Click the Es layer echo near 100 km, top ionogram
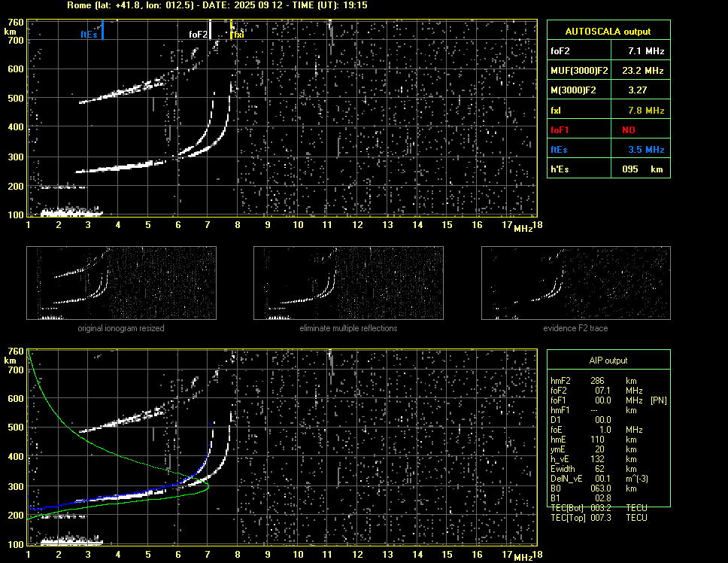The image size is (728, 563). (71, 212)
